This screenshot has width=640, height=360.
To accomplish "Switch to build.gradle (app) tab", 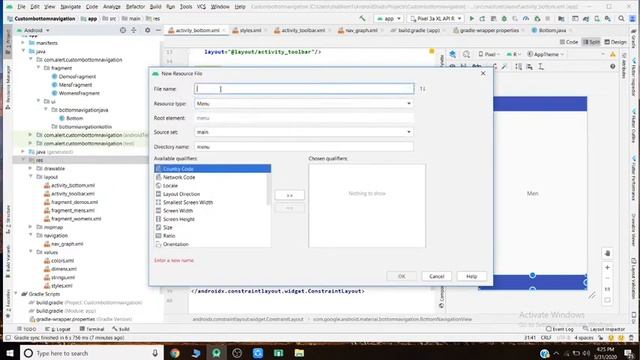I will [418, 30].
